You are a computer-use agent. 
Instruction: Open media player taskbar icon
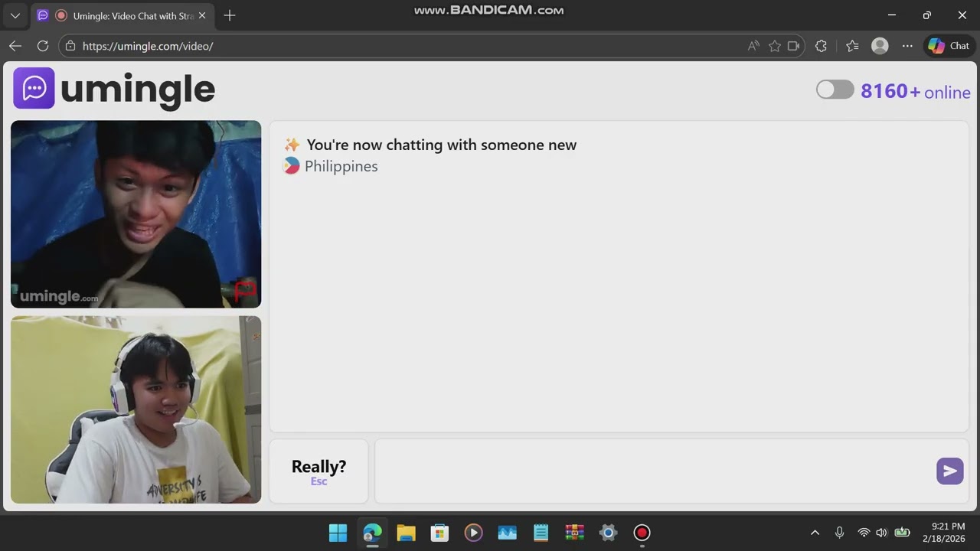coord(473,533)
